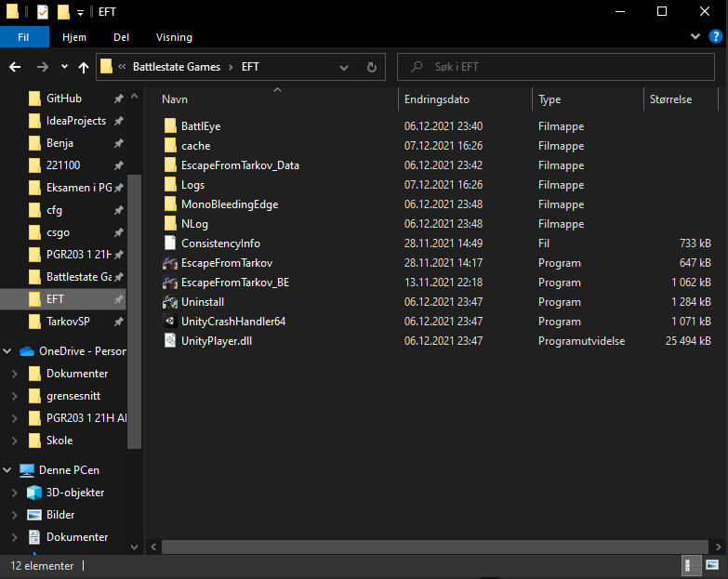Click the Denne PCen computer icon

(27, 470)
